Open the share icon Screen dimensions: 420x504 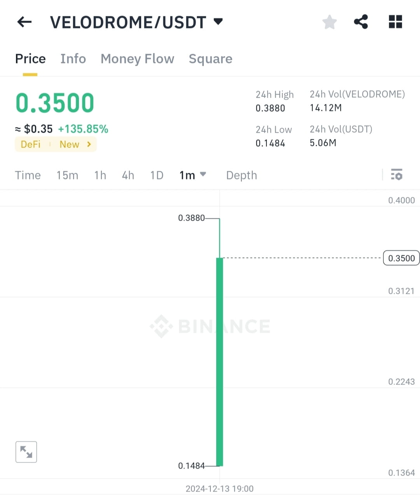361,22
